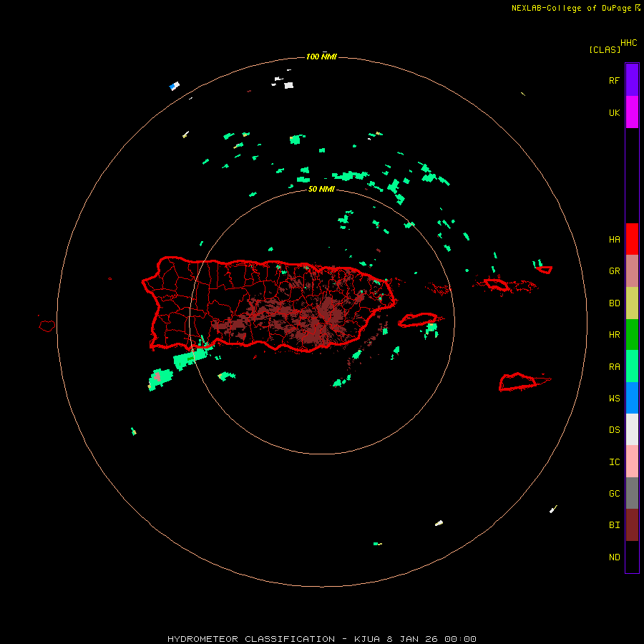
Task: Click the dark red BI legend swatch
Action: point(632,525)
